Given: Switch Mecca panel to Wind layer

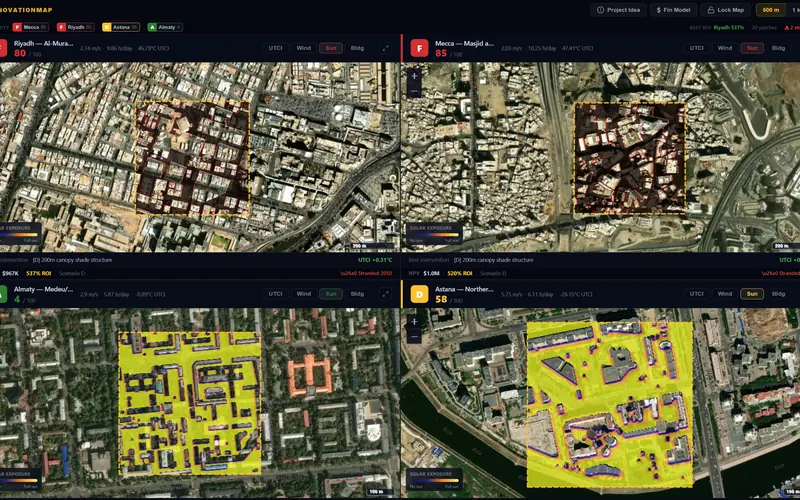Looking at the screenshot, I should pos(725,48).
